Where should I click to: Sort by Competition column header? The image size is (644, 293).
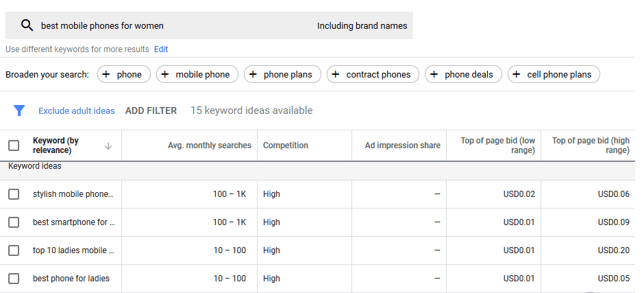click(286, 145)
